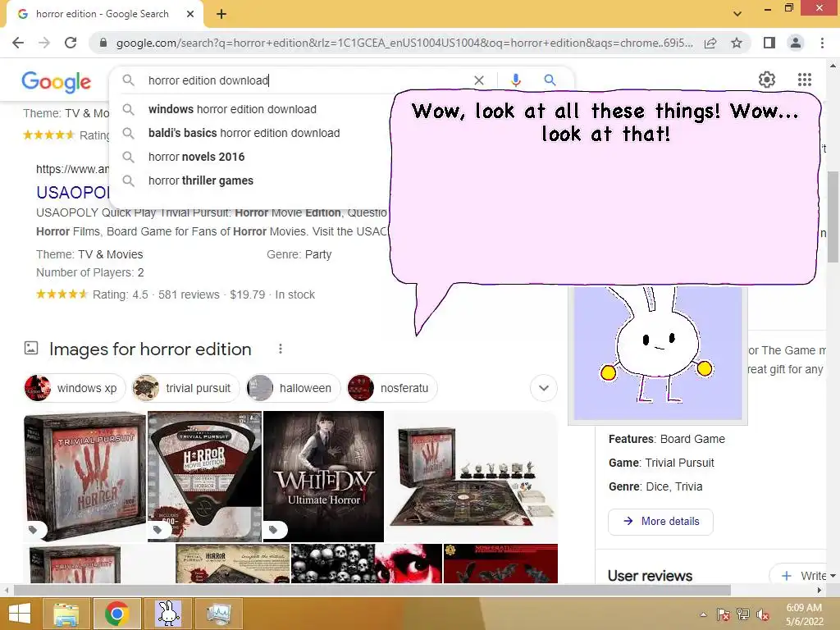Click the share page icon in the address bar

click(x=710, y=43)
